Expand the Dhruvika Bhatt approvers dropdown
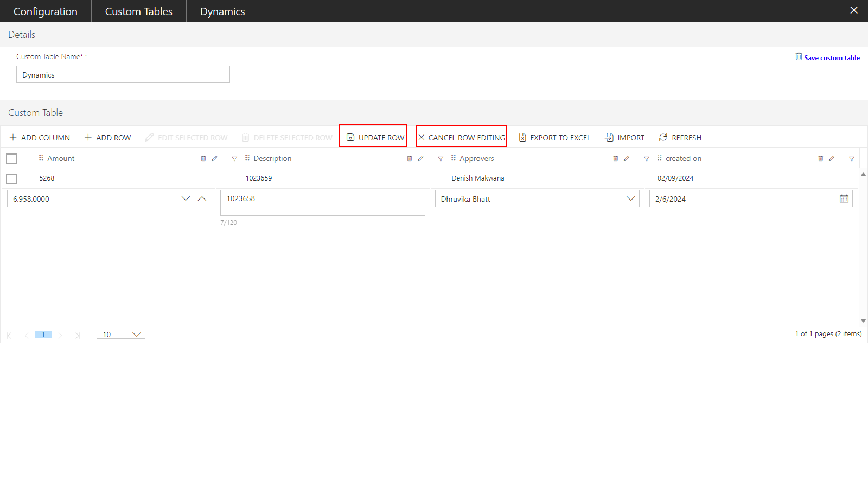Image resolution: width=868 pixels, height=488 pixels. pos(630,198)
